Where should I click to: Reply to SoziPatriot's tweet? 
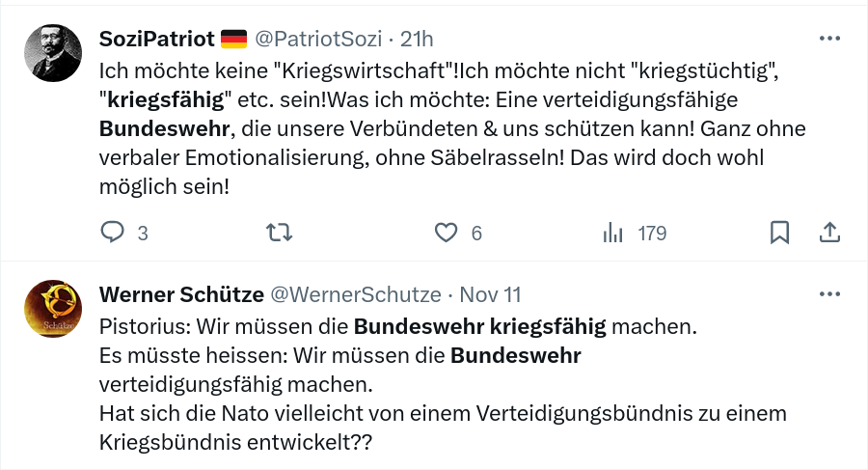[x=113, y=233]
